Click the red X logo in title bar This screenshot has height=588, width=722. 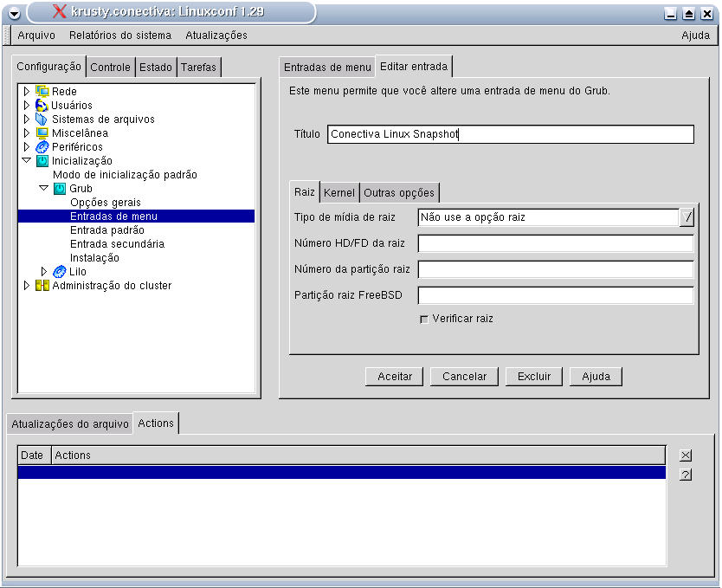tap(60, 11)
